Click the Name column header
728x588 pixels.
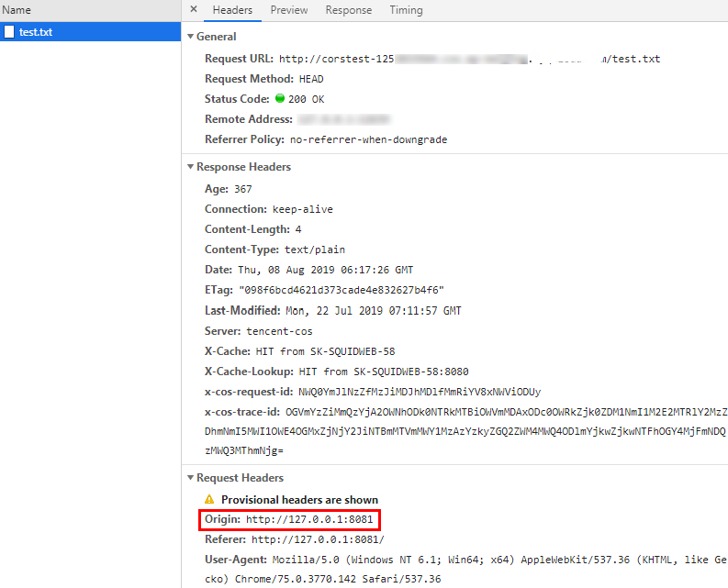17,10
